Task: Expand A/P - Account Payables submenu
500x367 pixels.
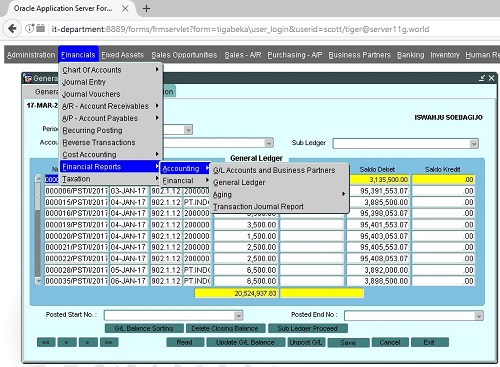Action: click(x=111, y=118)
